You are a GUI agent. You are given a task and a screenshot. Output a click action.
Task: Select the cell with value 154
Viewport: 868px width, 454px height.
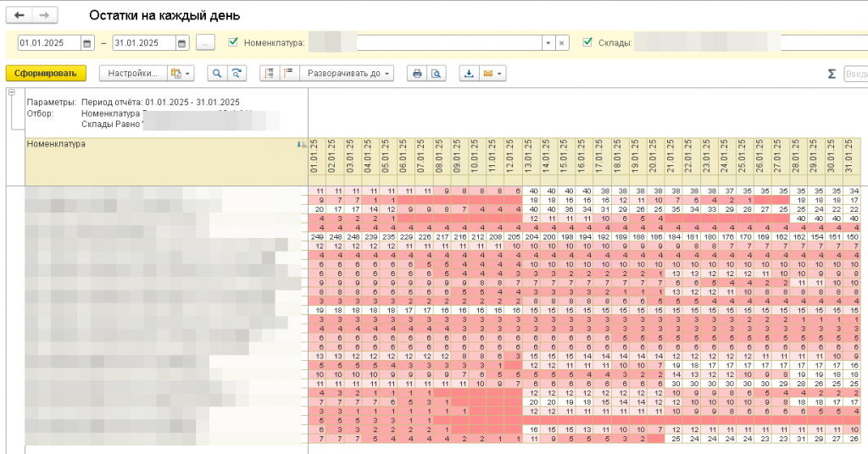tap(816, 236)
